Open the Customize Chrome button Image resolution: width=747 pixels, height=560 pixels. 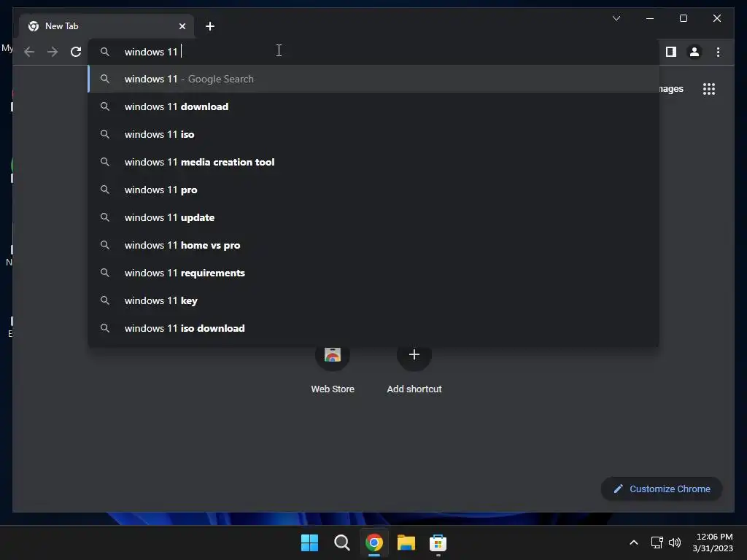coord(662,489)
